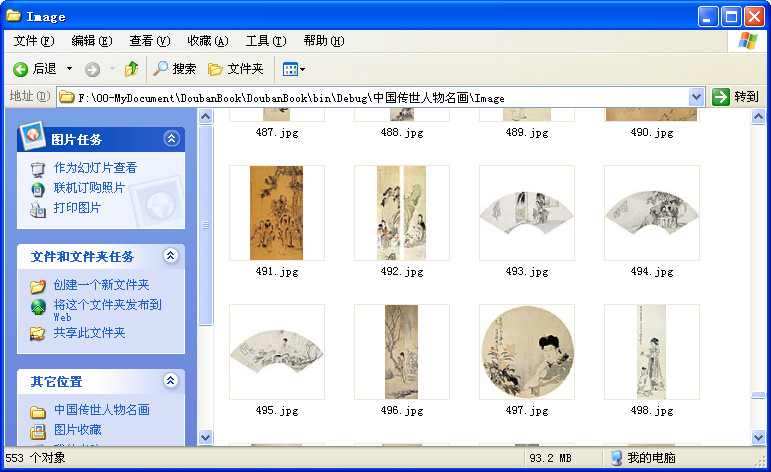
Task: Select thumbnail 491.jpg
Action: (x=277, y=212)
